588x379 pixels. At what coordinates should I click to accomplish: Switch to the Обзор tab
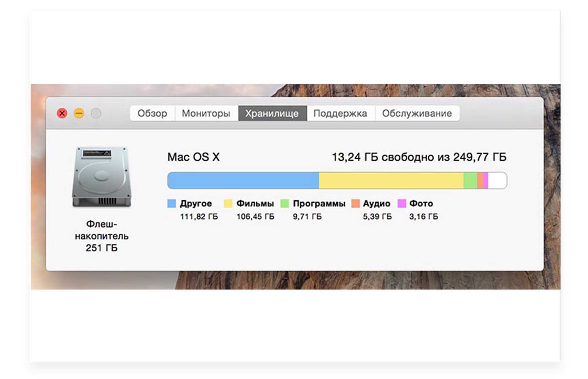tap(152, 113)
